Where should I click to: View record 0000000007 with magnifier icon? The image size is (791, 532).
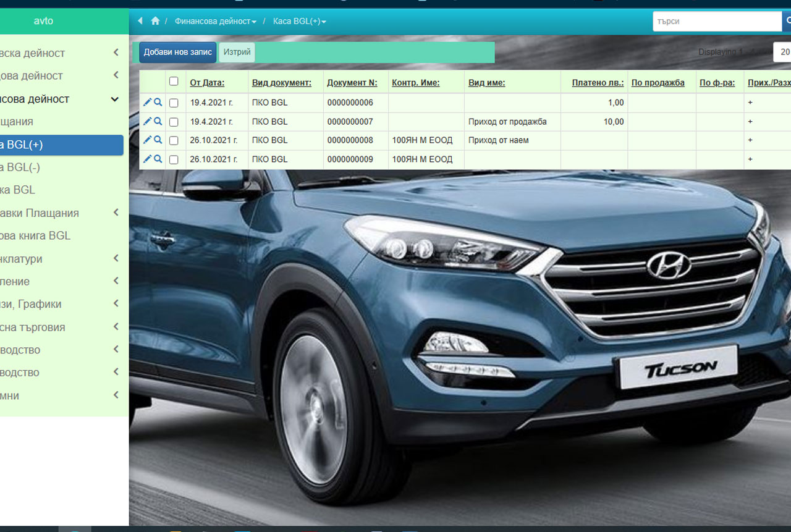(158, 121)
